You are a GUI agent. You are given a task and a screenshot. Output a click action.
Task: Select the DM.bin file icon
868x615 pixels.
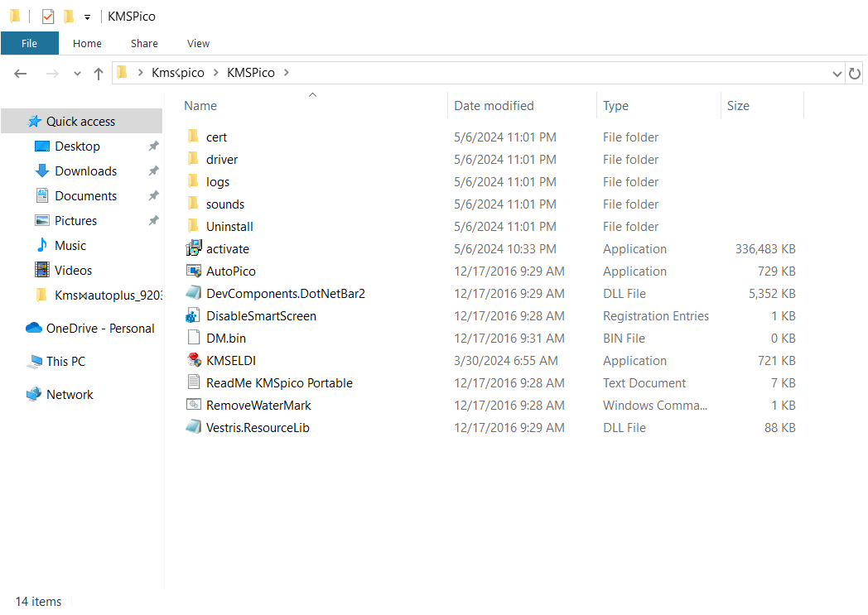(x=194, y=338)
